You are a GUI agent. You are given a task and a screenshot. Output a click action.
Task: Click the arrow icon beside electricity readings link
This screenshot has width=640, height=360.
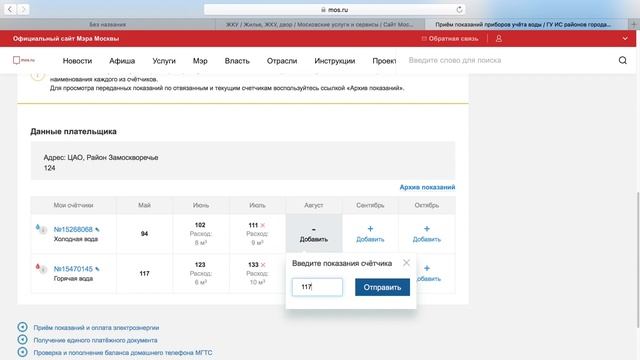[22, 327]
